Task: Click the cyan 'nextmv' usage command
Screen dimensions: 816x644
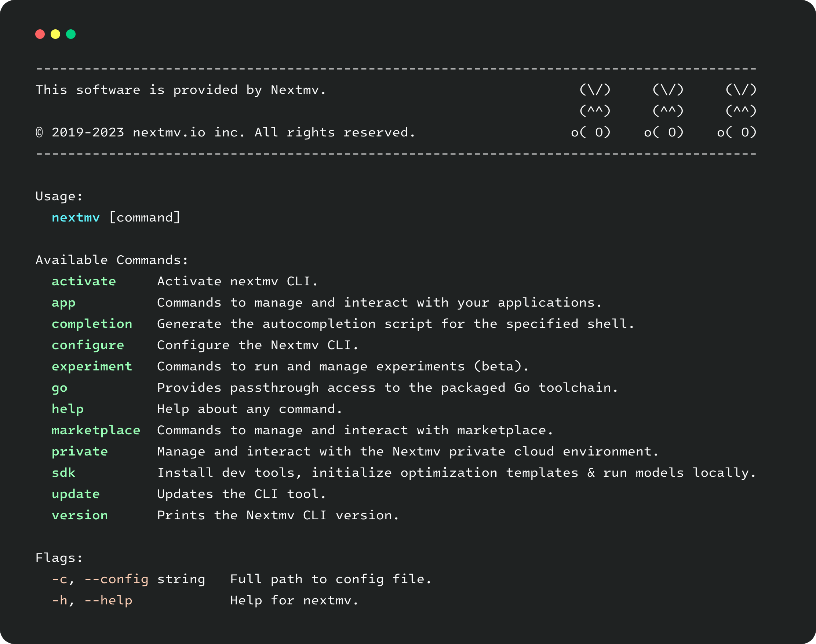Action: [76, 217]
